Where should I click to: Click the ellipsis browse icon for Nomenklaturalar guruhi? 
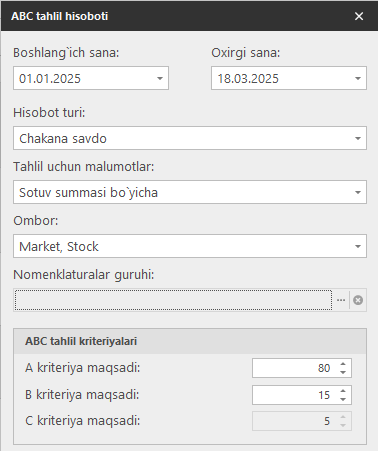(341, 300)
